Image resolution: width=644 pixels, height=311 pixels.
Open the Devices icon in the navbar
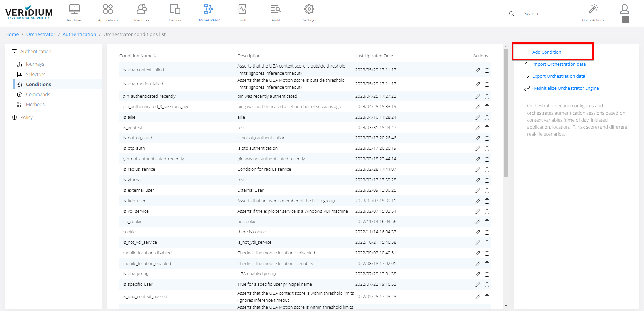(x=175, y=9)
